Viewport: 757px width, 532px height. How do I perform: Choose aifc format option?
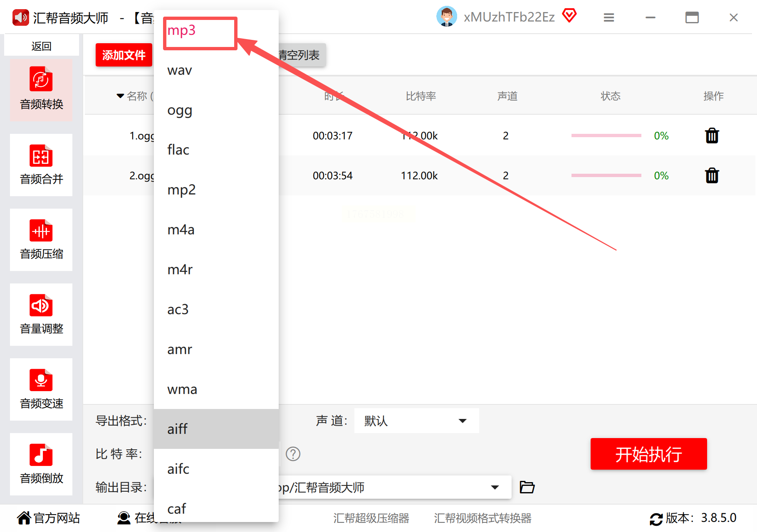[x=216, y=469]
